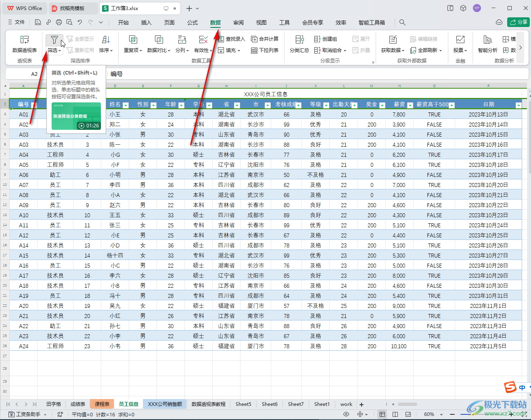The width and height of the screenshot is (531, 420).
Task: Switch to the 找稻壳模板 title tab
Action: (x=72, y=8)
